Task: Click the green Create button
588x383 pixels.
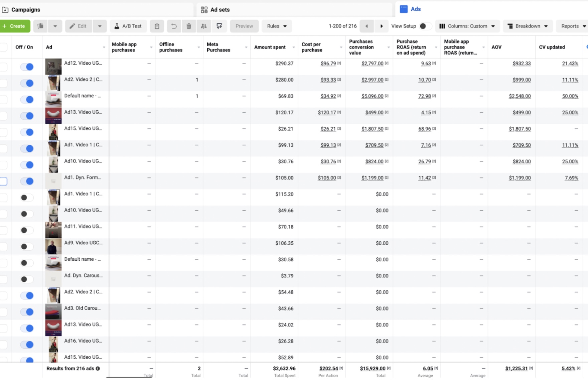Action: click(15, 26)
